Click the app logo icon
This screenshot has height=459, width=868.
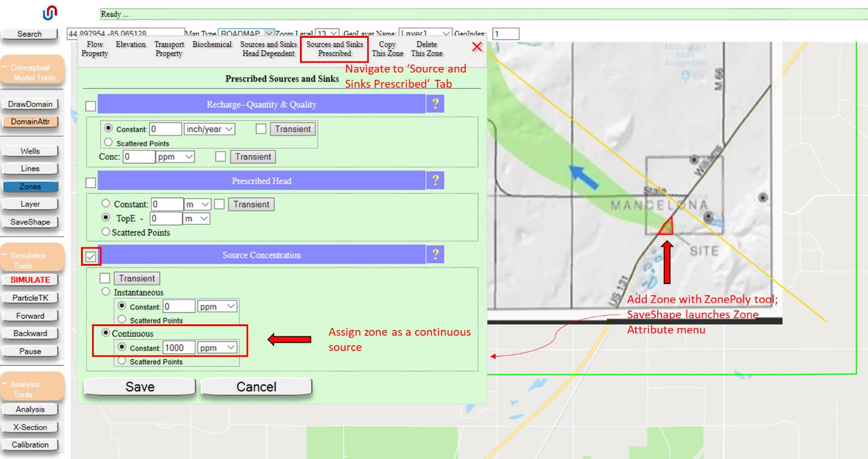coord(50,12)
